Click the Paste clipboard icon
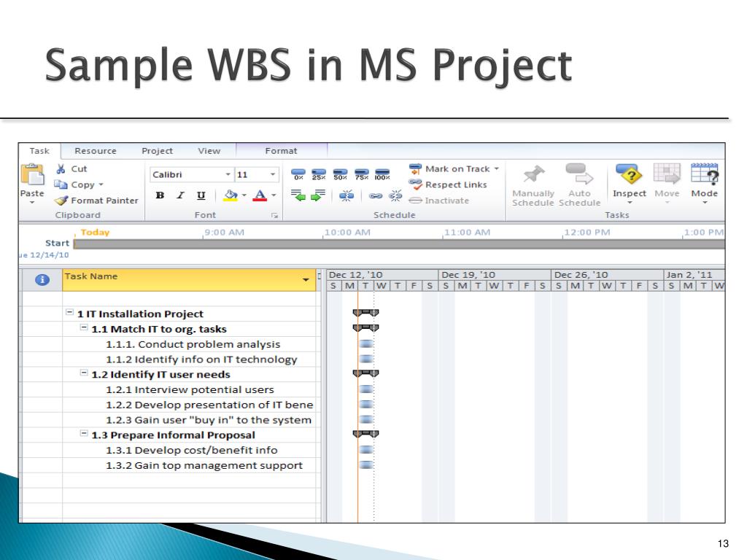Viewport: 747px width, 560px height. point(32,175)
